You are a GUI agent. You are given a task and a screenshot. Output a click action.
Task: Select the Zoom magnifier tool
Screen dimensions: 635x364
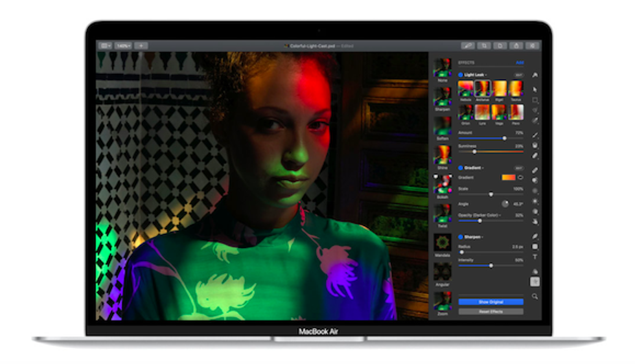pyautogui.click(x=535, y=296)
